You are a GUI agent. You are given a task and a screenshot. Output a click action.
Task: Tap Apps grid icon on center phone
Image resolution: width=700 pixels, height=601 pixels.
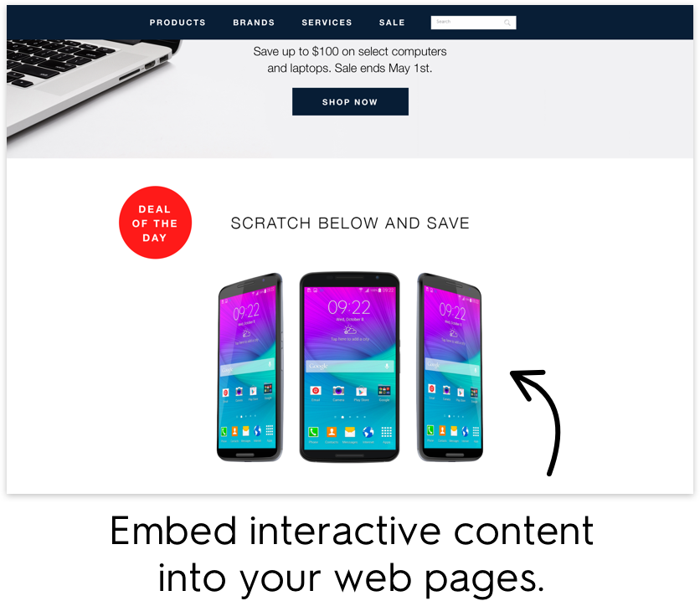coord(387,432)
